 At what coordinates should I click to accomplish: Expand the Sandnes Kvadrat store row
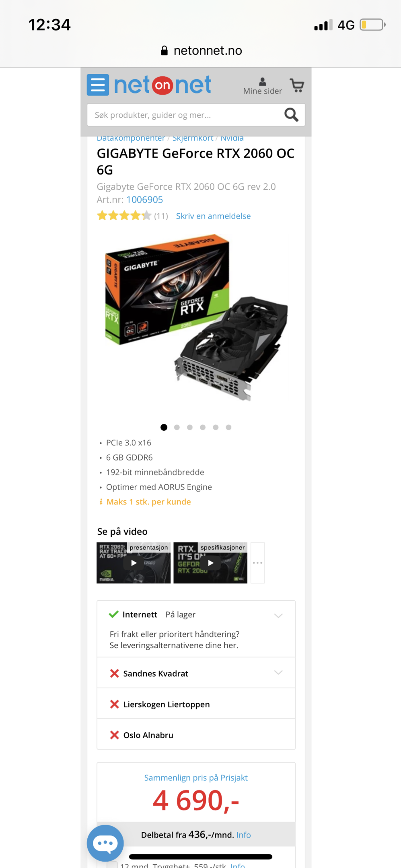tap(196, 673)
